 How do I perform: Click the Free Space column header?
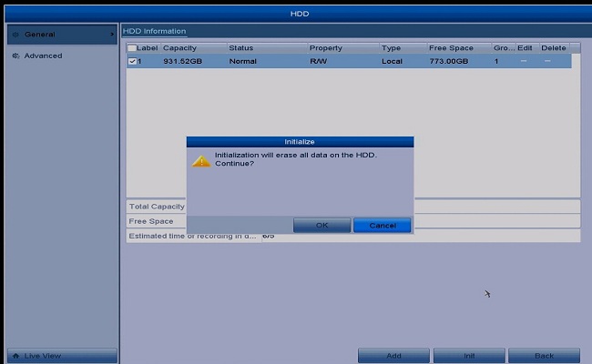451,48
